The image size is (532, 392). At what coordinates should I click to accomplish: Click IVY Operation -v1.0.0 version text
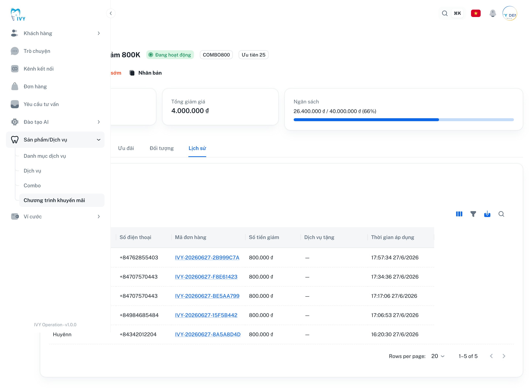[x=55, y=325]
